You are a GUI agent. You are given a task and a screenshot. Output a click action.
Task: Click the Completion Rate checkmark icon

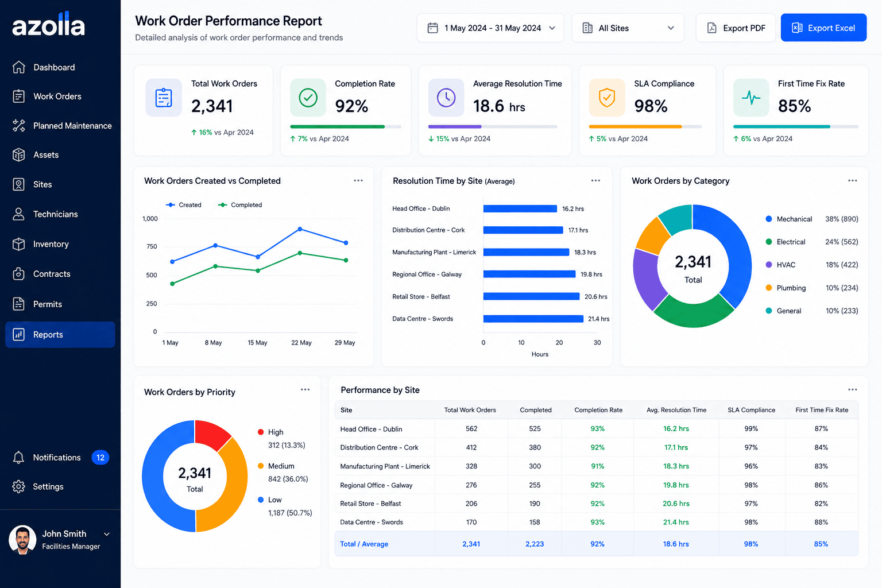coord(308,98)
